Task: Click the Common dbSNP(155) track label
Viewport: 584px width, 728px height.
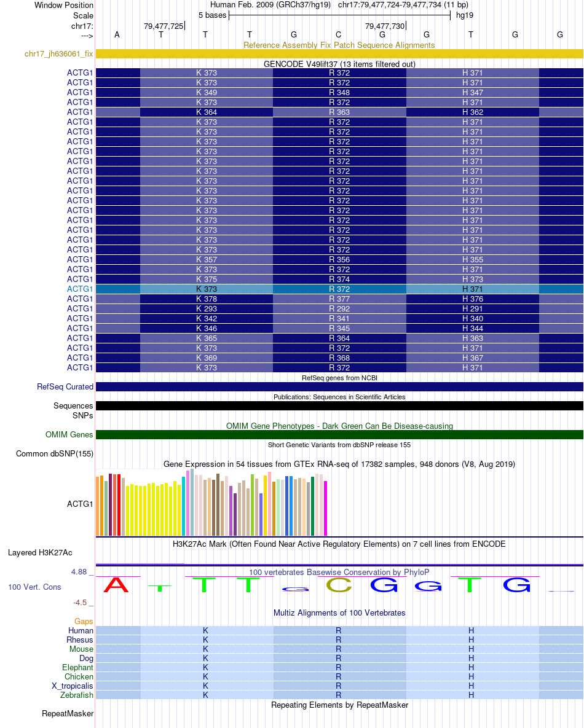Action: pos(55,453)
